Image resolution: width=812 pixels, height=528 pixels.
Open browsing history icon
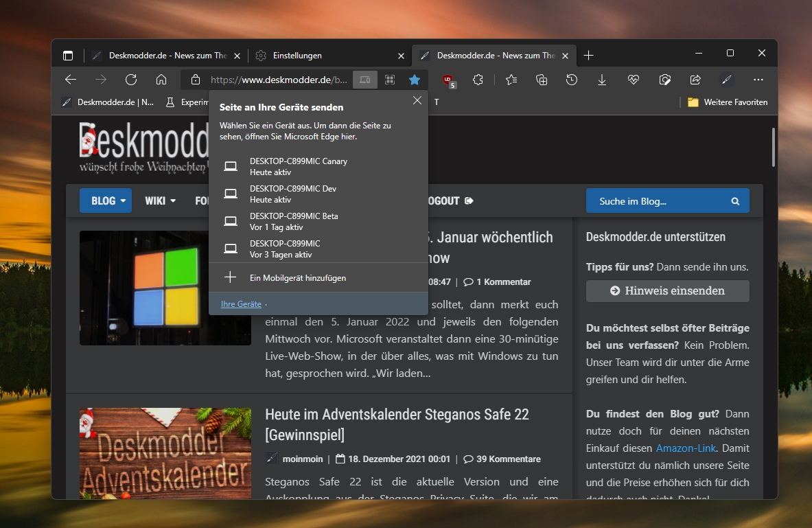[x=572, y=80]
